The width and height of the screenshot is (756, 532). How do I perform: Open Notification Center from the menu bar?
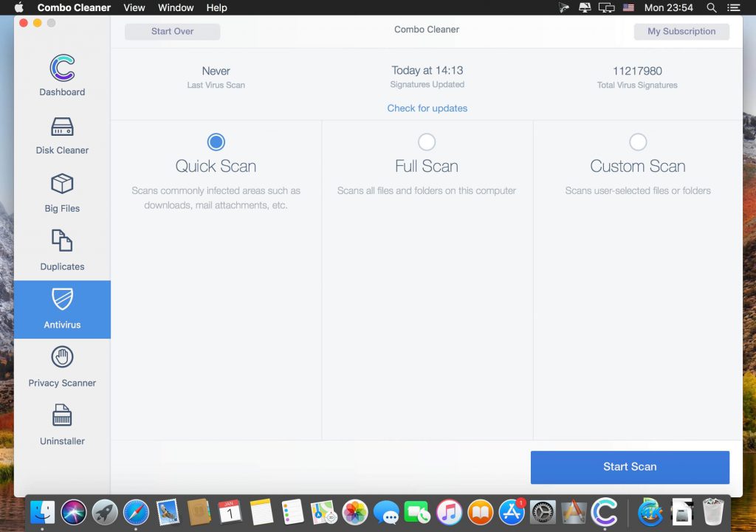tap(734, 7)
